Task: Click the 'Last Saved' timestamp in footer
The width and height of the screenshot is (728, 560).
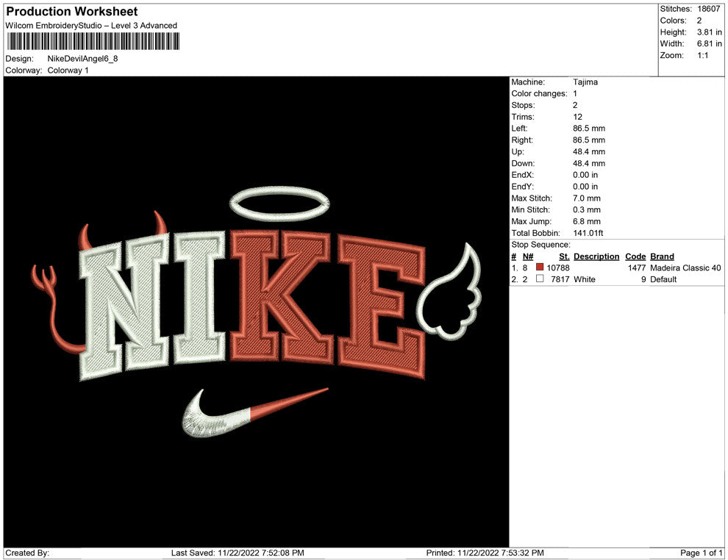Action: click(238, 553)
